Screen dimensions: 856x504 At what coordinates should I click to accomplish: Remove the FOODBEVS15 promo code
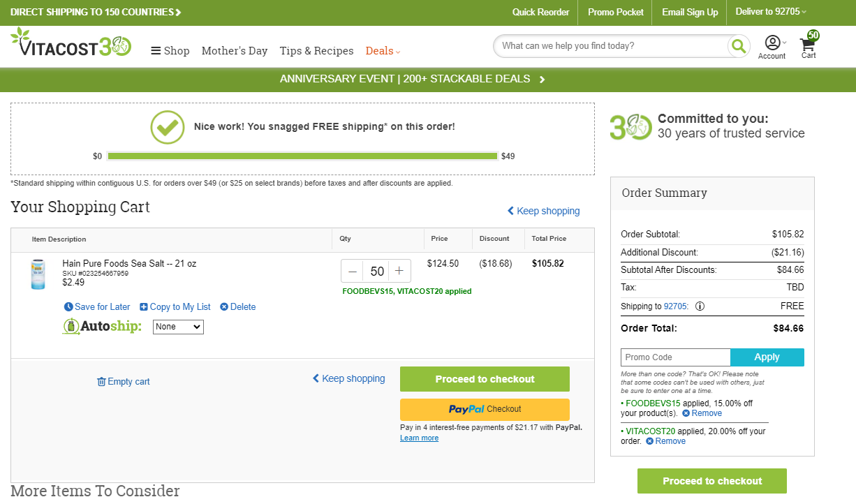tap(702, 413)
